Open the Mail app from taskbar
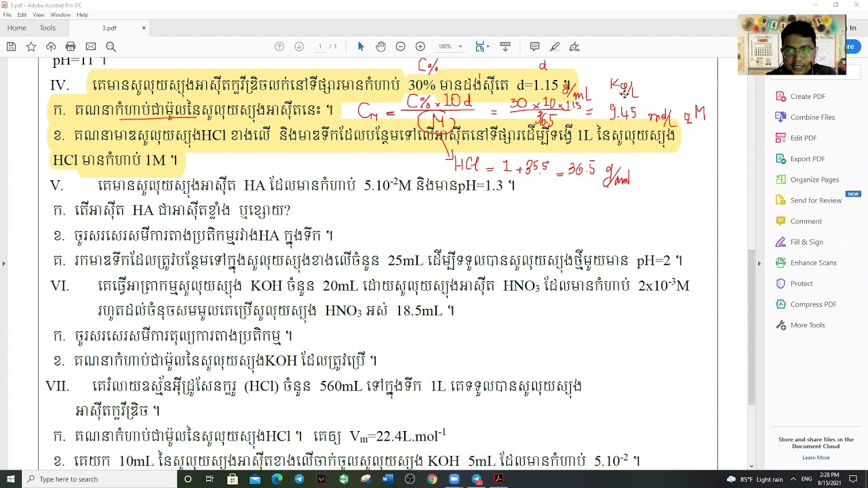This screenshot has width=868, height=488. pyautogui.click(x=254, y=479)
